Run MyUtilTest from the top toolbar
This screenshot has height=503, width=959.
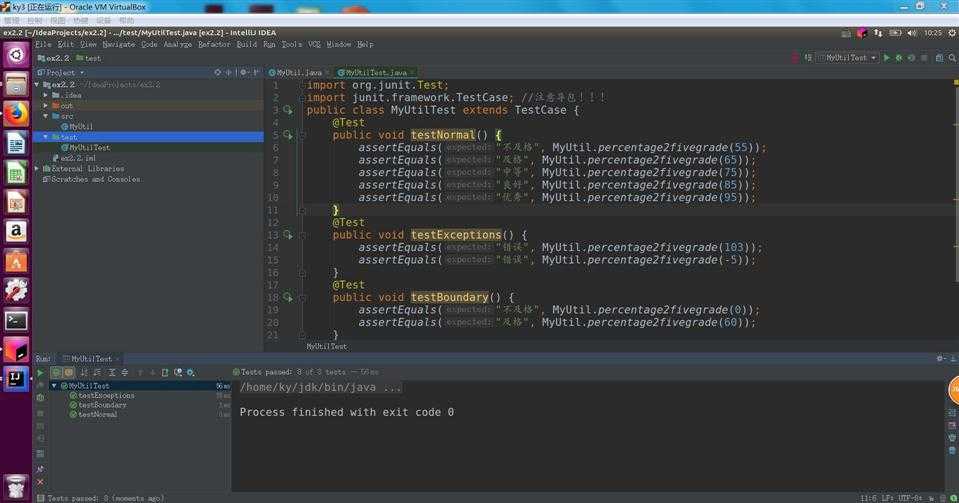886,58
